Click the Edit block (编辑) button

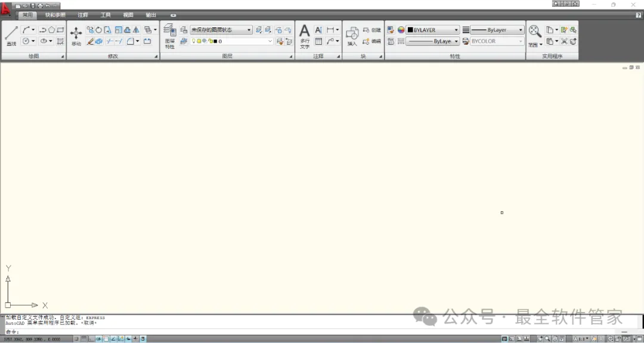click(371, 41)
